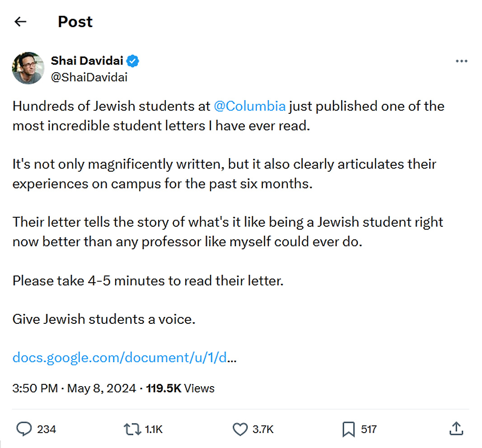Screen dimensions: 482x448
Task: Open the three-dot more options menu
Action: point(461,61)
